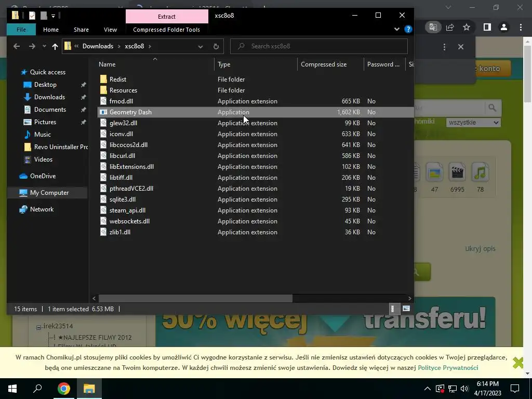Dismiss cookie notice with green X
The image size is (532, 399).
518,363
